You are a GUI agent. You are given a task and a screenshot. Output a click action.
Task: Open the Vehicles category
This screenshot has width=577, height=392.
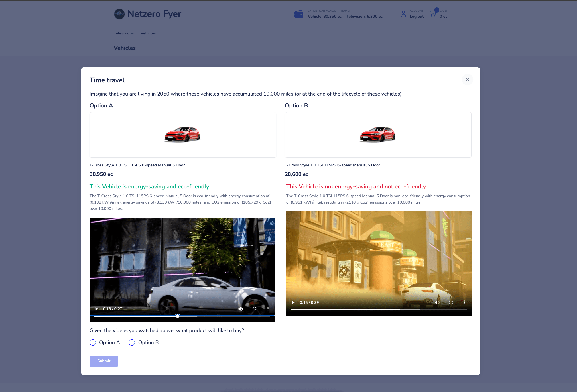(x=148, y=33)
